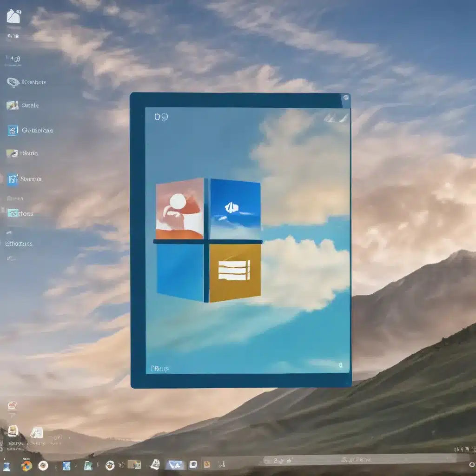Click the white rounded-square taskbar icon
476x476 pixels.
pyautogui.click(x=193, y=464)
